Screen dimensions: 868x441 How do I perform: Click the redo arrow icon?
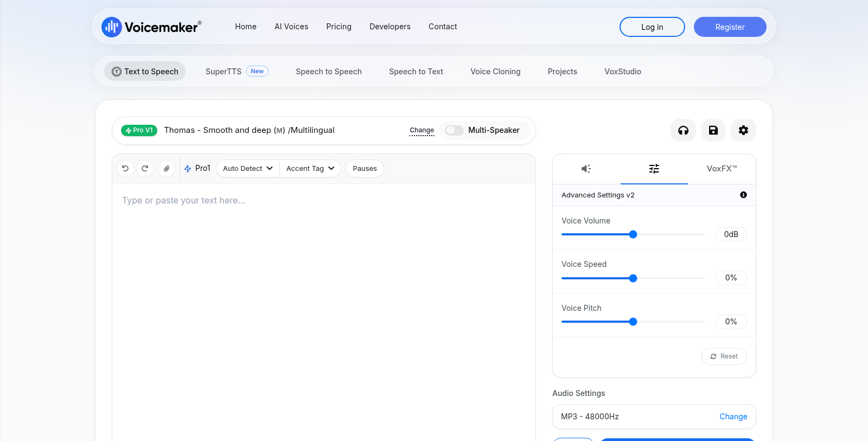pos(145,169)
